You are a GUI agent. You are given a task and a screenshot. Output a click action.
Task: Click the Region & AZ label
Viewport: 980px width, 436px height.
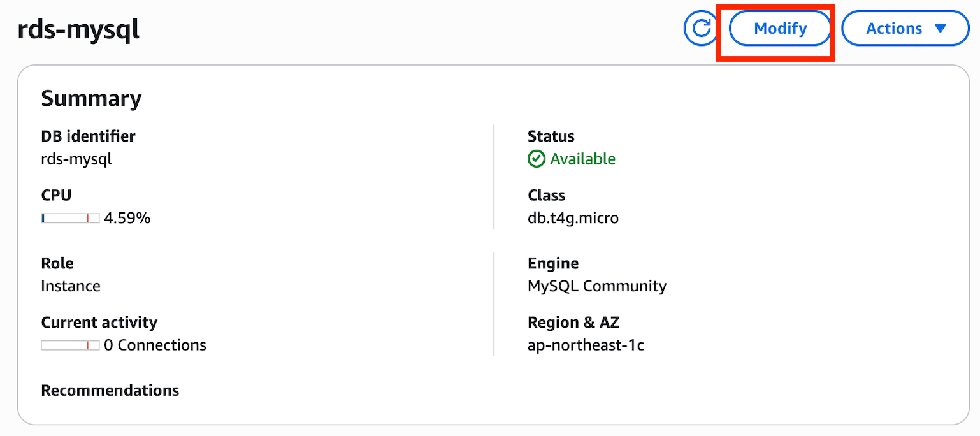point(573,323)
